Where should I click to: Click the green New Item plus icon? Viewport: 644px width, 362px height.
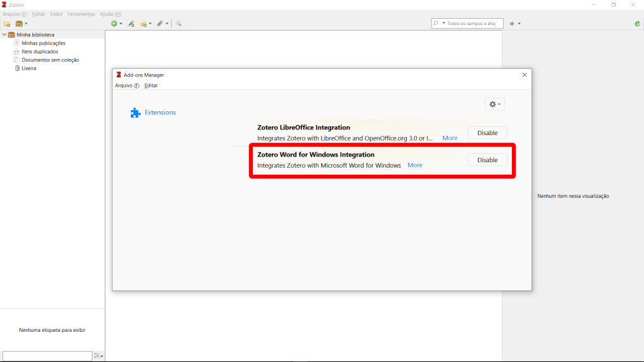point(114,23)
